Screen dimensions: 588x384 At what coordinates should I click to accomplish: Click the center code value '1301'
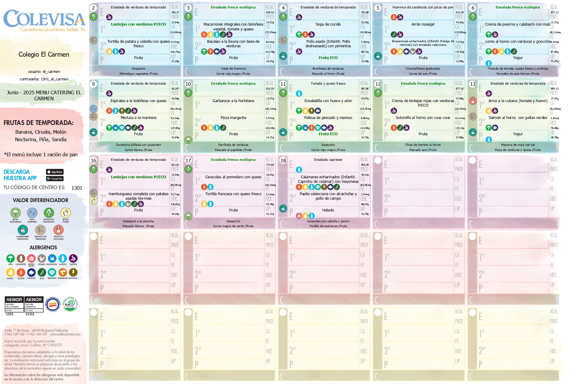pos(77,188)
